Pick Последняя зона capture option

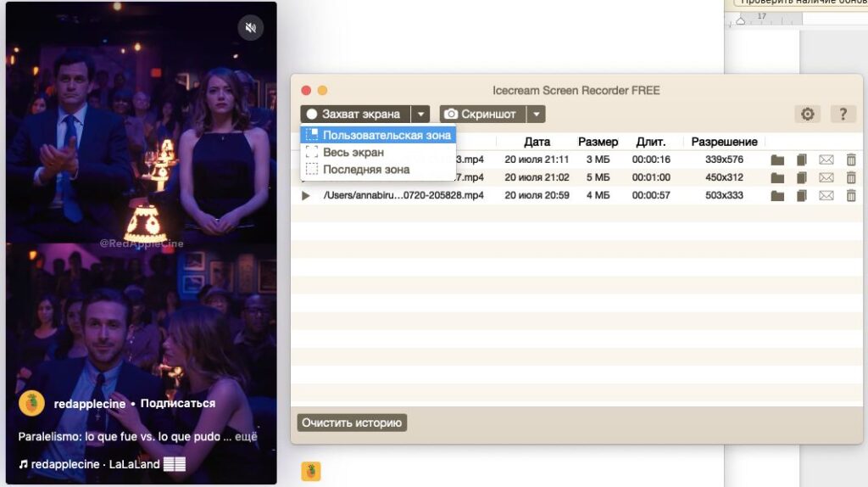[365, 170]
